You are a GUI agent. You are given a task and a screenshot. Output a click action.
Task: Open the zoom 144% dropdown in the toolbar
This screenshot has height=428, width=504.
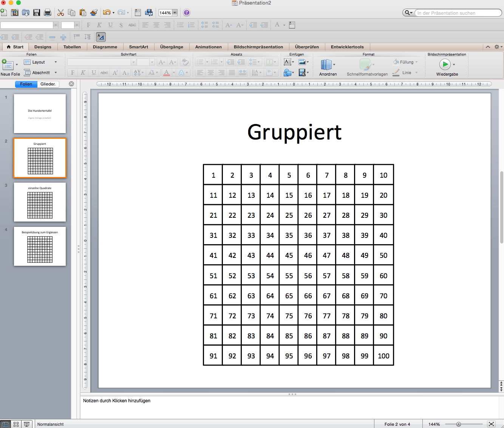pyautogui.click(x=175, y=12)
